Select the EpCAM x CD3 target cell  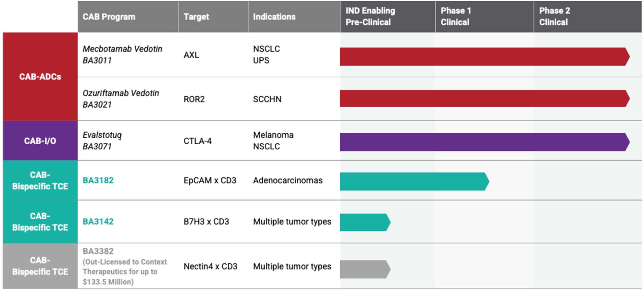pyautogui.click(x=210, y=181)
